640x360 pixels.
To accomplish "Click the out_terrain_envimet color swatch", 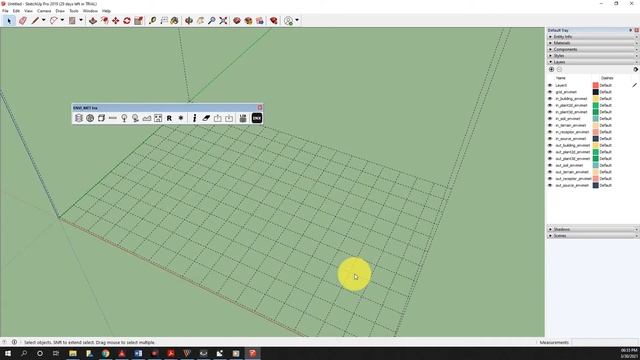I will [x=596, y=172].
